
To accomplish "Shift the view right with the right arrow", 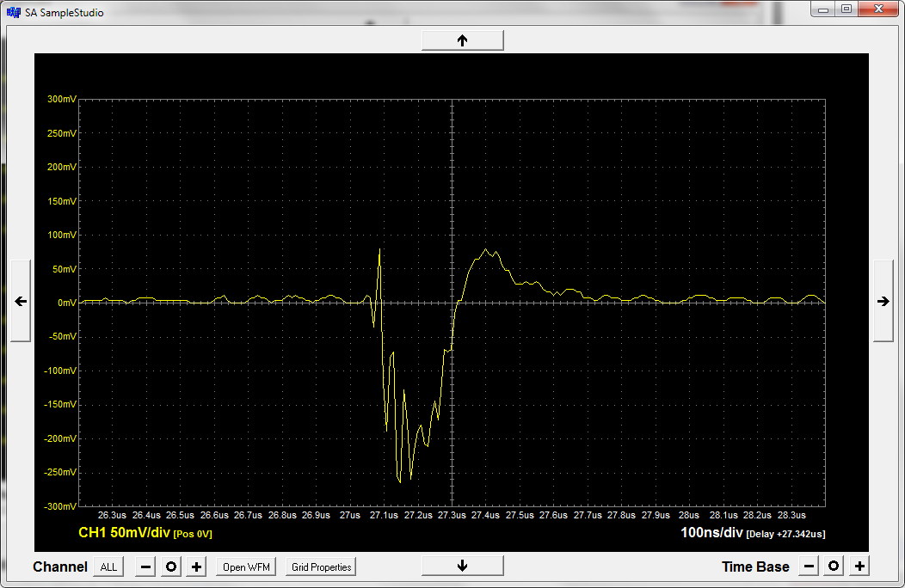I will [x=883, y=301].
